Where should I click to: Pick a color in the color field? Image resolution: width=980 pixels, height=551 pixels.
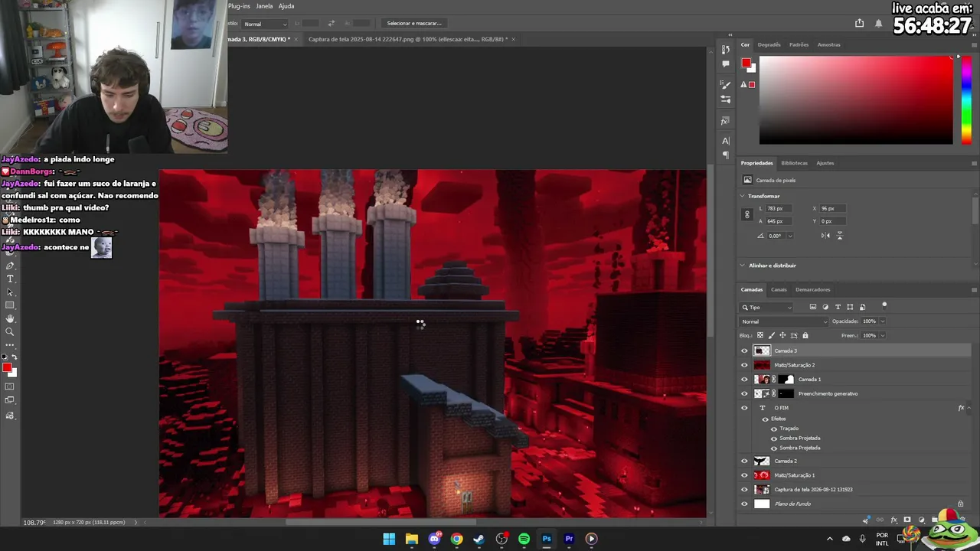(856, 99)
